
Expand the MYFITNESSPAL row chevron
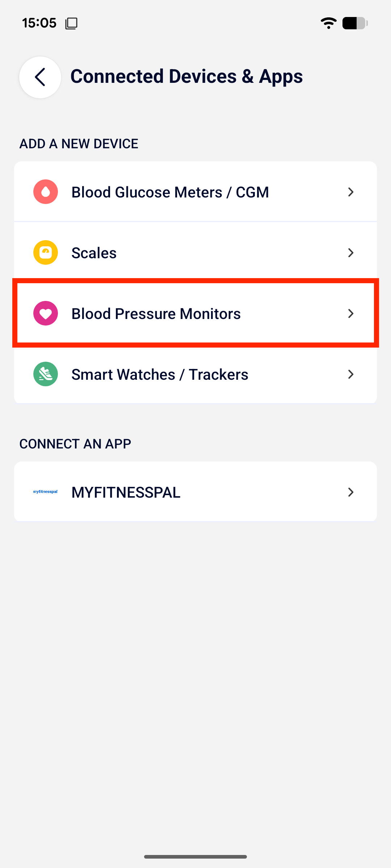click(x=350, y=492)
